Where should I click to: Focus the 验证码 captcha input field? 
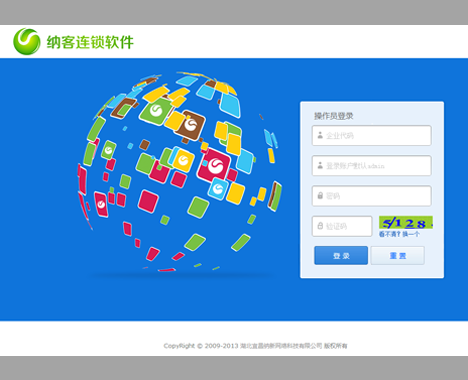coord(342,226)
